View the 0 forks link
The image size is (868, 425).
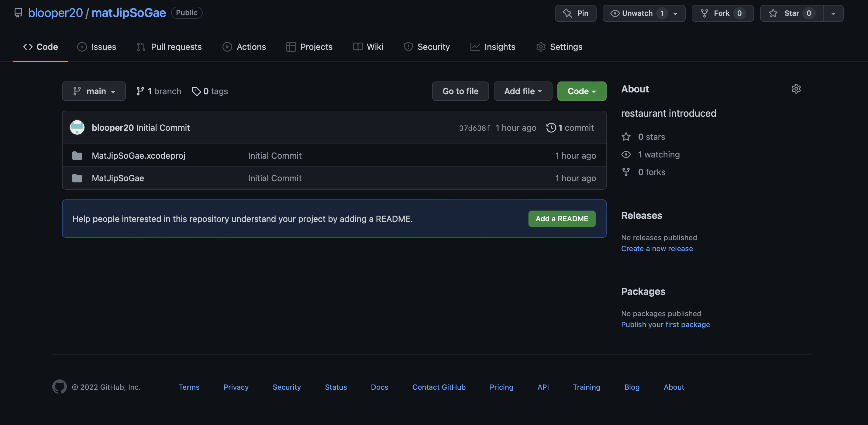652,172
